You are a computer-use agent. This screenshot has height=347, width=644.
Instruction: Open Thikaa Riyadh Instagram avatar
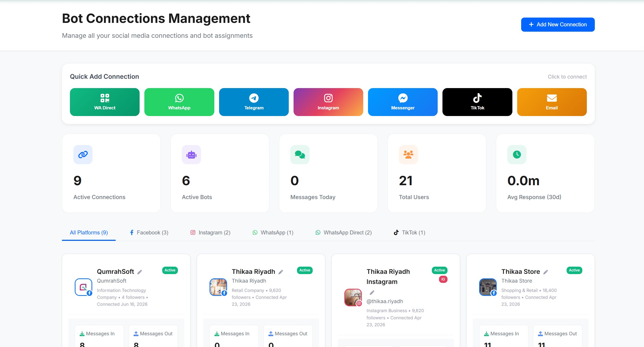[x=353, y=298]
